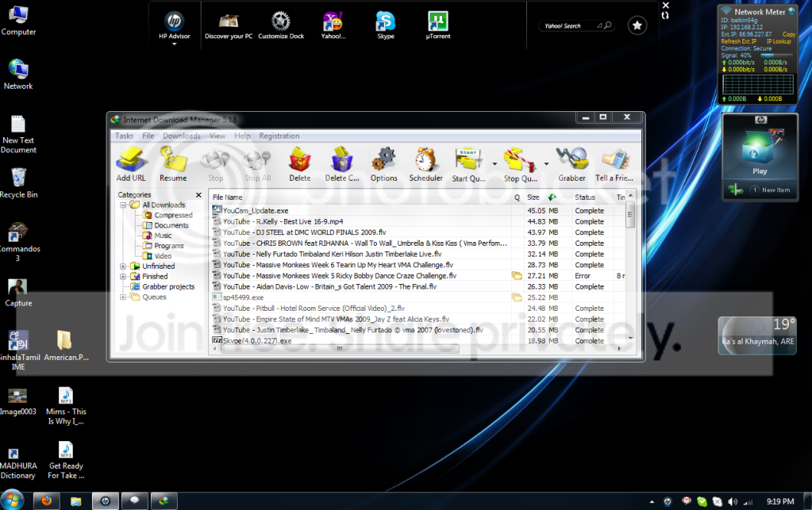Sort by the File Name column header
812x510 pixels.
point(360,197)
